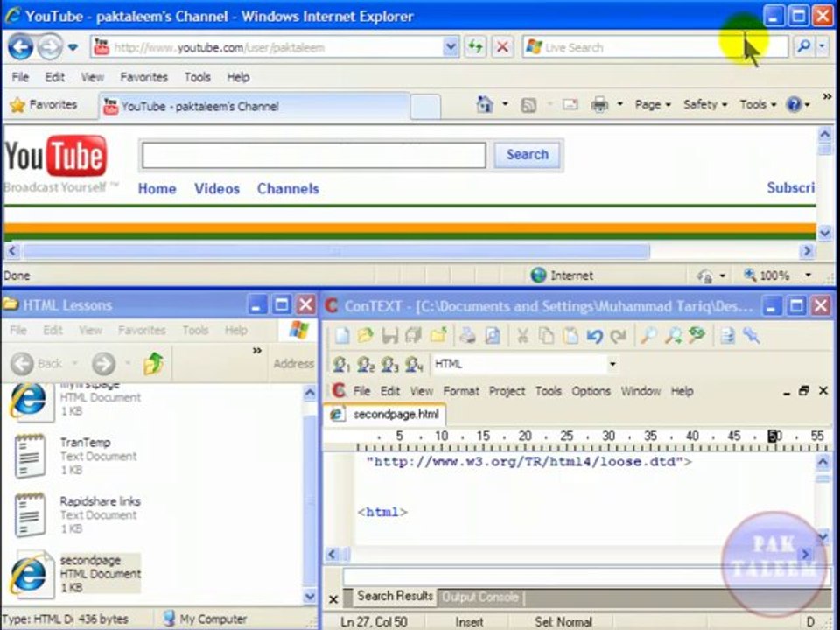Close the ConTEXT bottom output panel
The height and width of the screenshot is (630, 840).
point(333,599)
